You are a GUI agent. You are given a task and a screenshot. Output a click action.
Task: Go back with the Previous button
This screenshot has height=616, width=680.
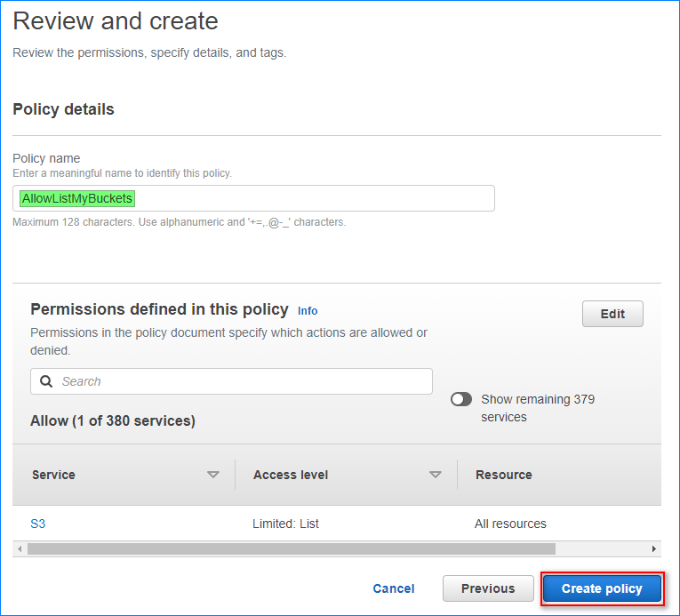click(x=488, y=588)
